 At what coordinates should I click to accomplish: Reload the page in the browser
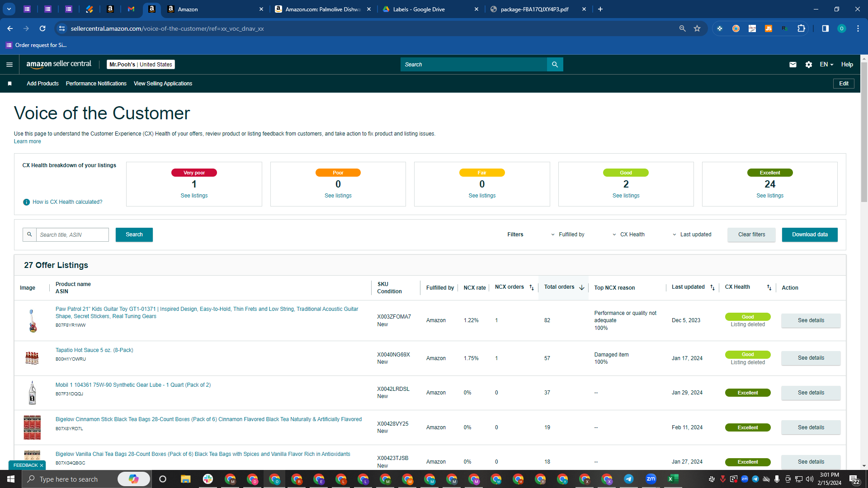42,28
